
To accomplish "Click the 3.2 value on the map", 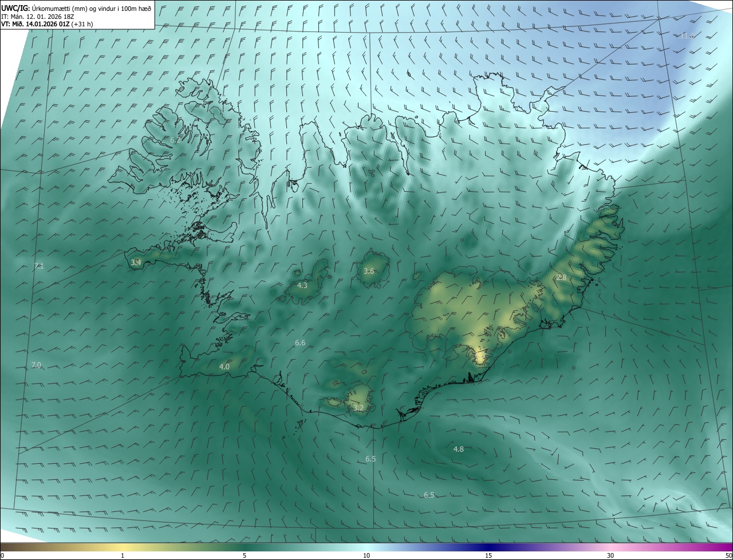I will click(x=358, y=408).
